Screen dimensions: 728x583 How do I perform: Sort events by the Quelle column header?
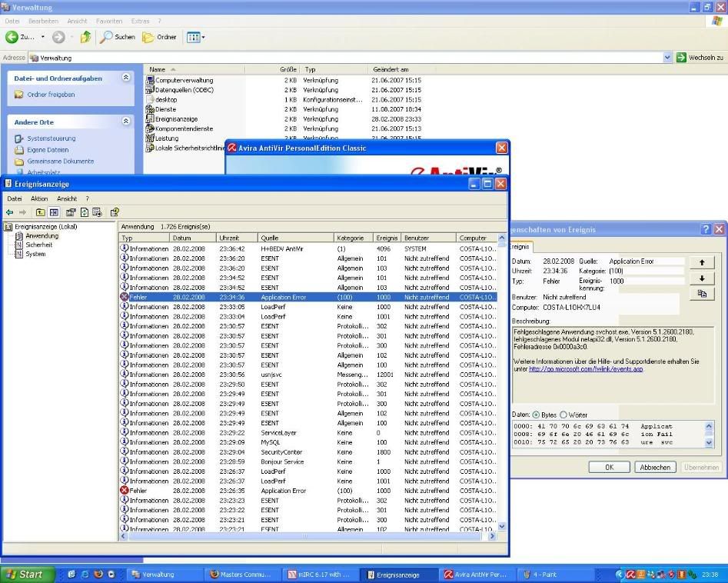pyautogui.click(x=295, y=238)
